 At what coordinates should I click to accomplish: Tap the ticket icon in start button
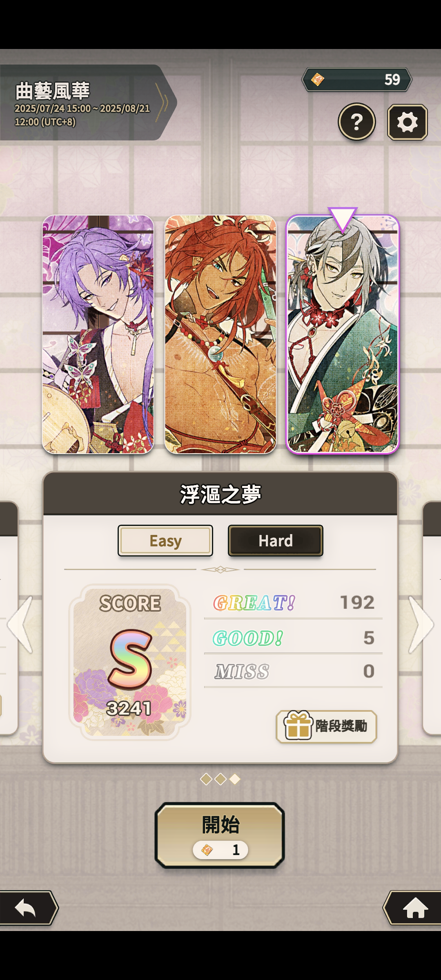[x=207, y=850]
